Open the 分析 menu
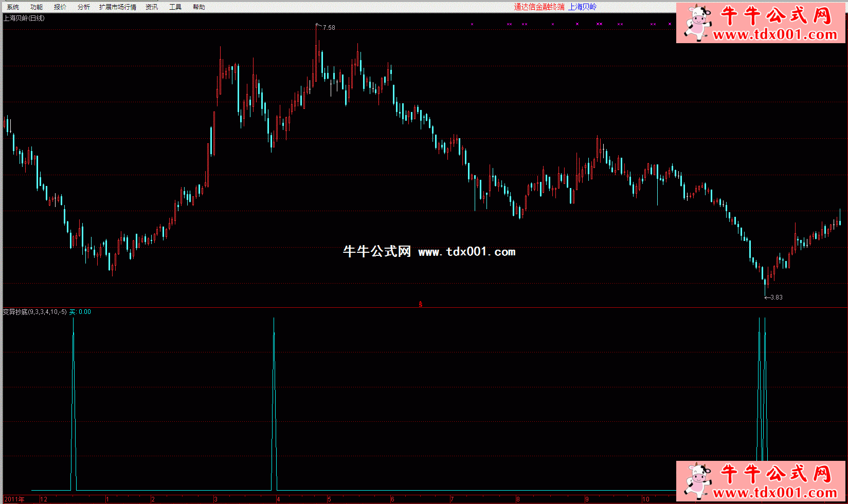Screen dimensions: 848x504 (x=84, y=7)
